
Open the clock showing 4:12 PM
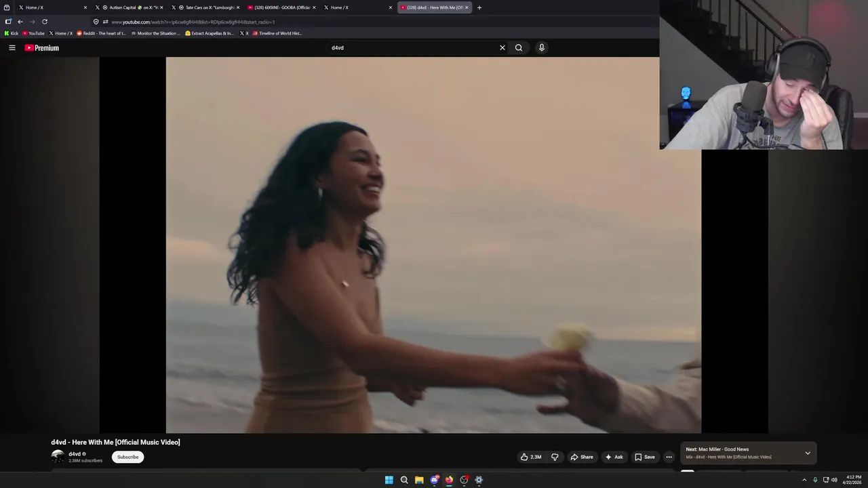(853, 480)
